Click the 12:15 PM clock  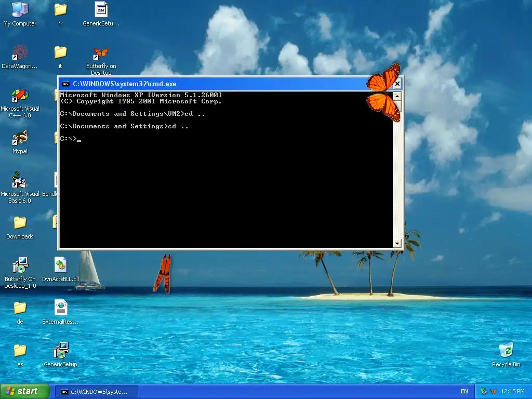click(512, 391)
